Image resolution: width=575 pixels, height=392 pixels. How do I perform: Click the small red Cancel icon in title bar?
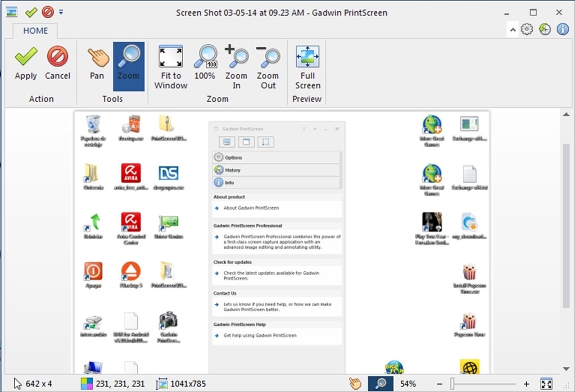48,12
